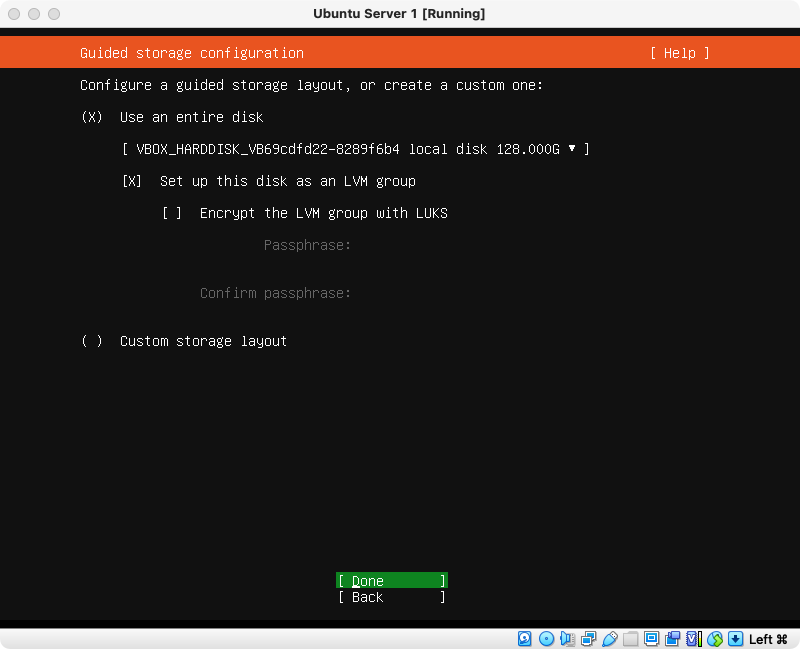Click the CPU virtualization status icon
This screenshot has height=649, width=800.
point(693,639)
